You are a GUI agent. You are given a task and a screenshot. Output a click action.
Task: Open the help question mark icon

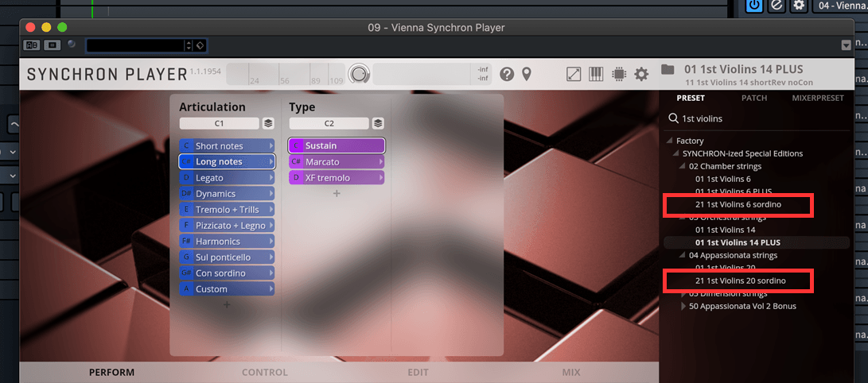507,74
